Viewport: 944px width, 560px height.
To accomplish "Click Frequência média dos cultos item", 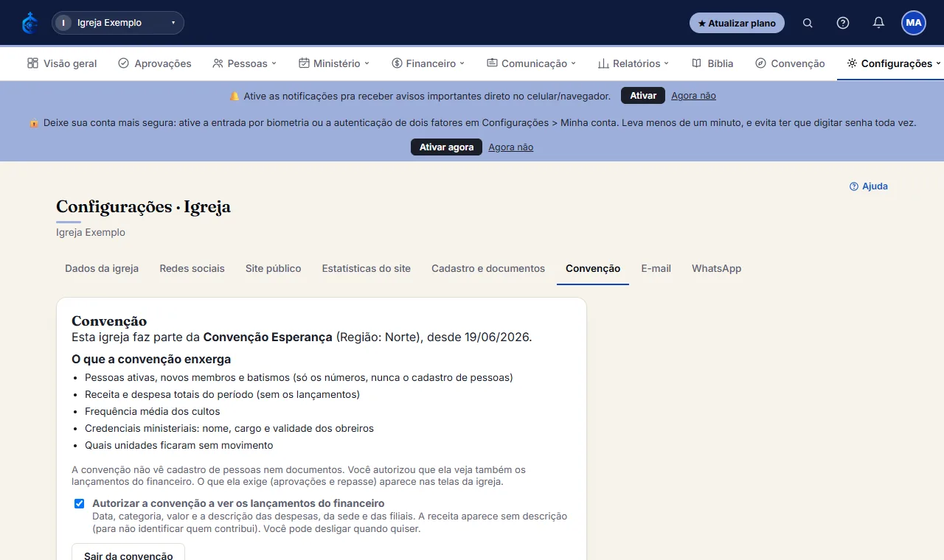I will 153,411.
